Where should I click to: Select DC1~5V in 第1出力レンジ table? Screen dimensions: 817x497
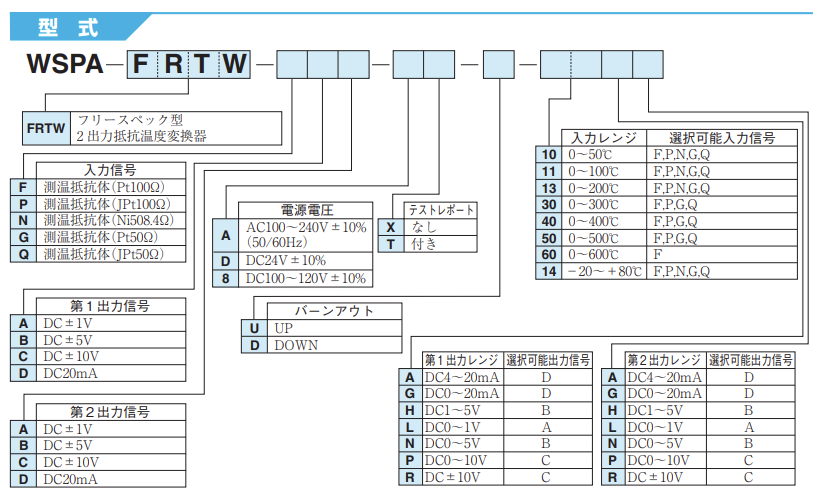(463, 410)
